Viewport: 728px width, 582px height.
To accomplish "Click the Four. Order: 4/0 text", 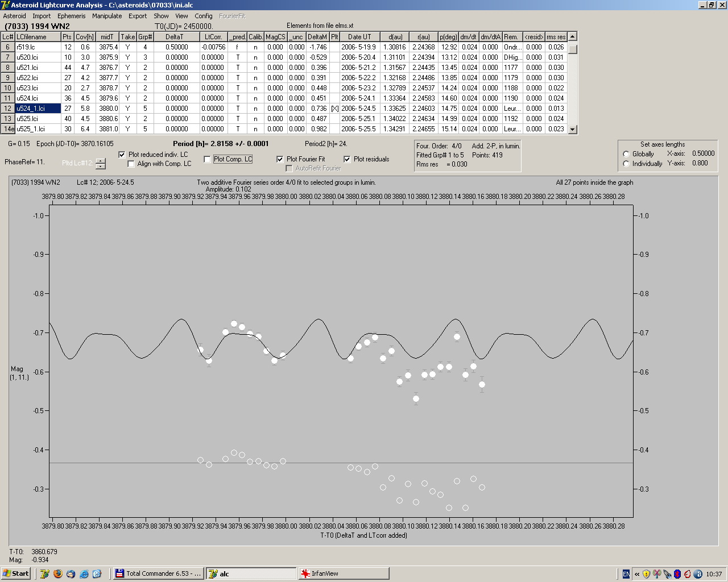I will pos(439,146).
